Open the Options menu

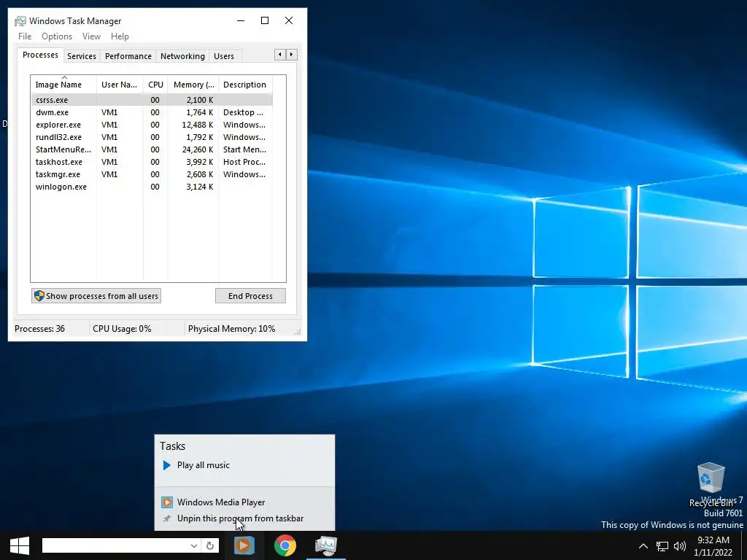(57, 36)
